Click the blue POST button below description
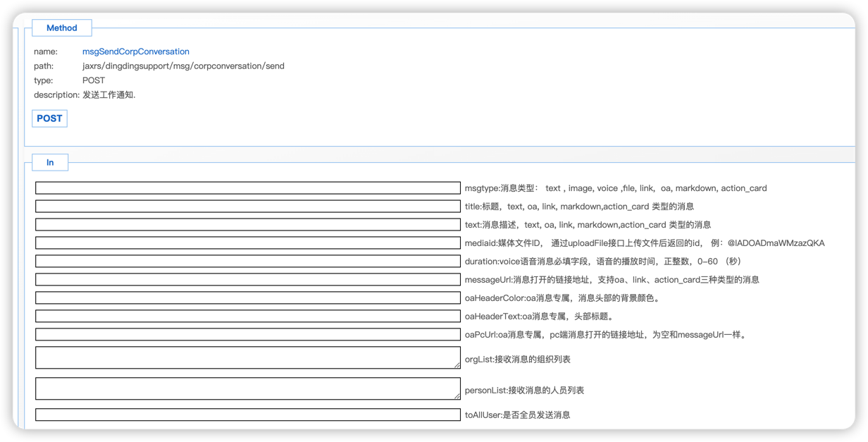868x442 pixels. pyautogui.click(x=49, y=118)
